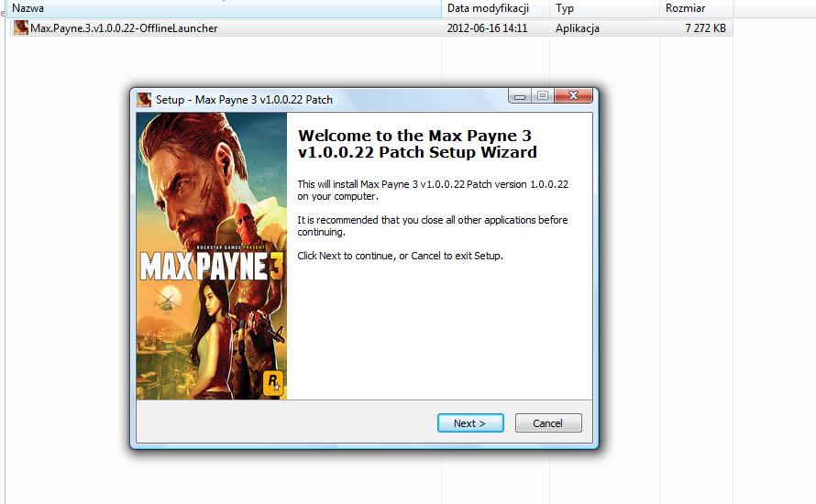
Task: Click the setup window title bar icon
Action: point(144,99)
